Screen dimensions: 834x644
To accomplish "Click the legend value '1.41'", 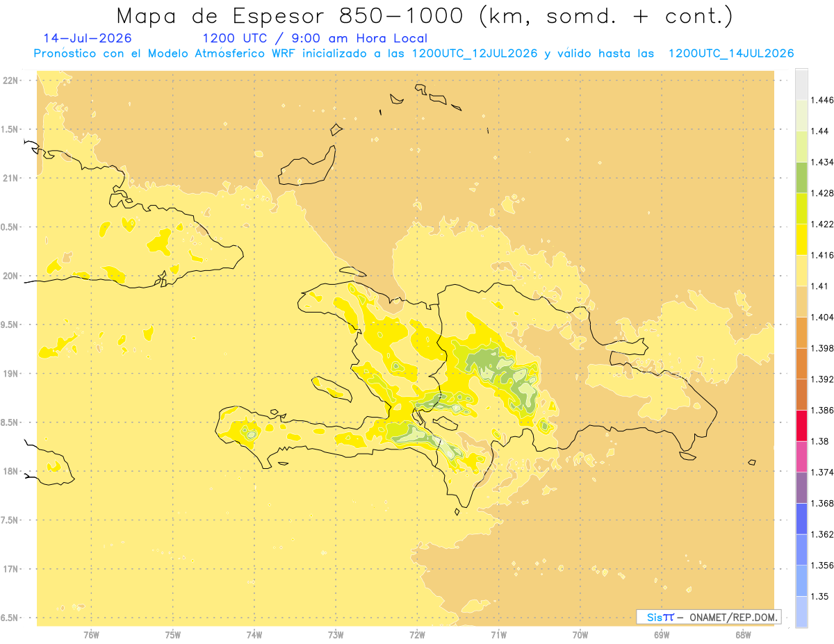I will (x=819, y=286).
